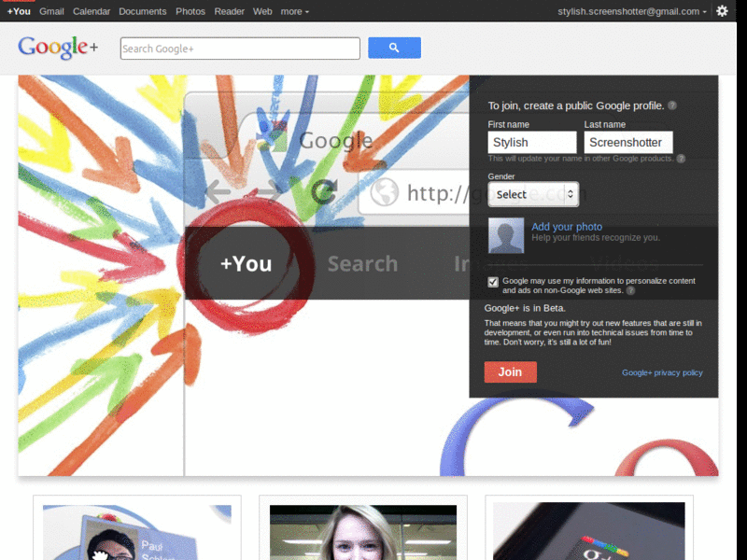This screenshot has width=747, height=560.
Task: Click help icon beside personalize ads text
Action: (x=631, y=290)
